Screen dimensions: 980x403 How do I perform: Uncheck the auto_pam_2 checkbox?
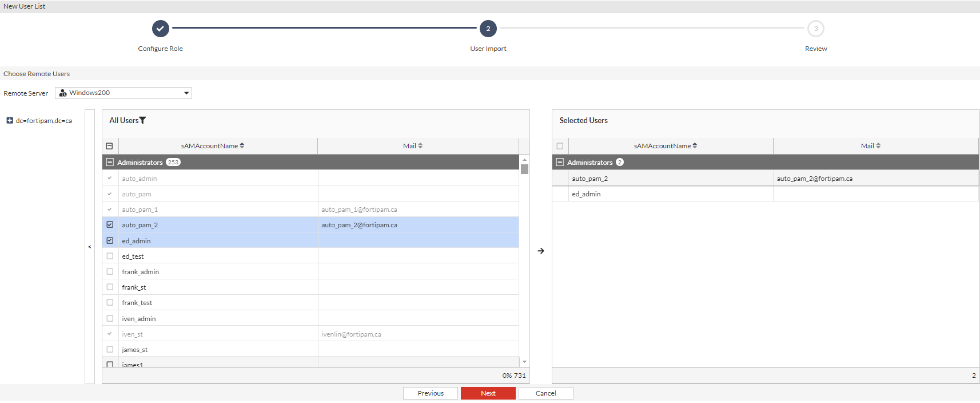click(110, 225)
